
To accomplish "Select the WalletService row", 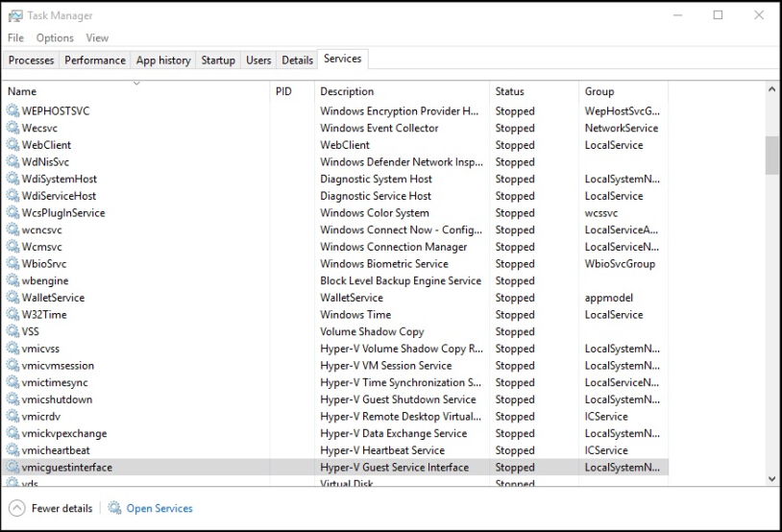I will [x=54, y=298].
